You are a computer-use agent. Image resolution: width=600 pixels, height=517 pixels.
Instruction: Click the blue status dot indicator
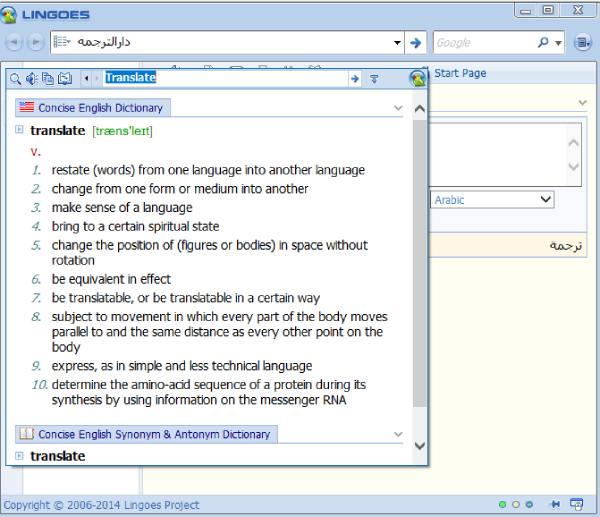click(x=528, y=505)
